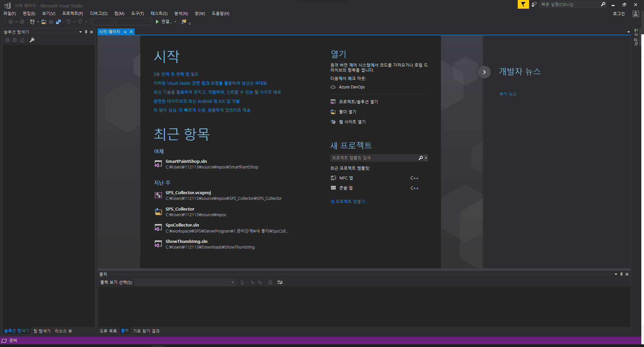Click the Back arrow in Solution Explorer toolbar
The width and height of the screenshot is (644, 347).
(x=7, y=40)
